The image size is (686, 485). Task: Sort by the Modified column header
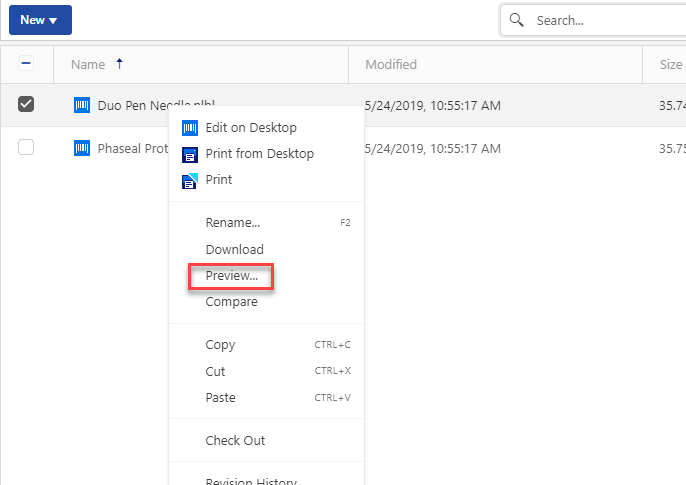[391, 64]
